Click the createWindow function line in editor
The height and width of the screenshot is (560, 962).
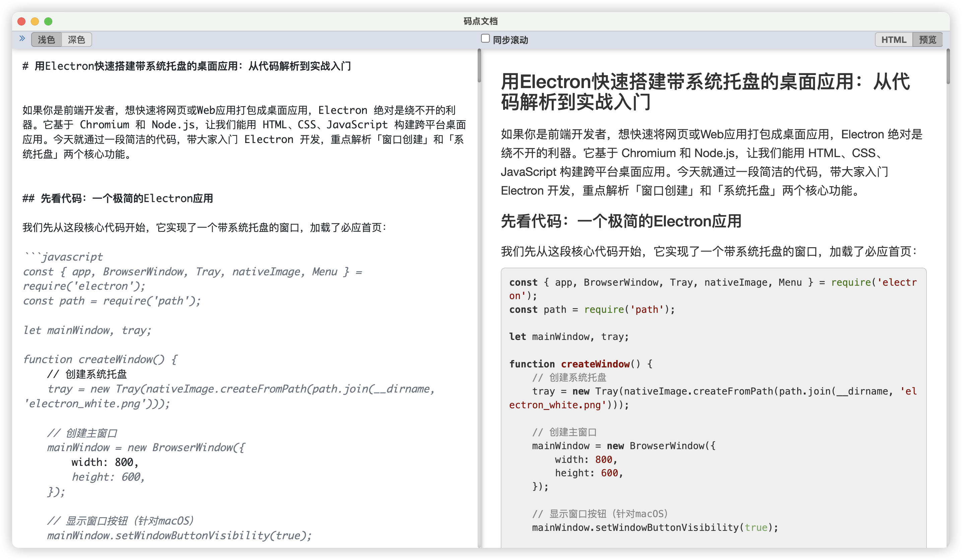(99, 359)
